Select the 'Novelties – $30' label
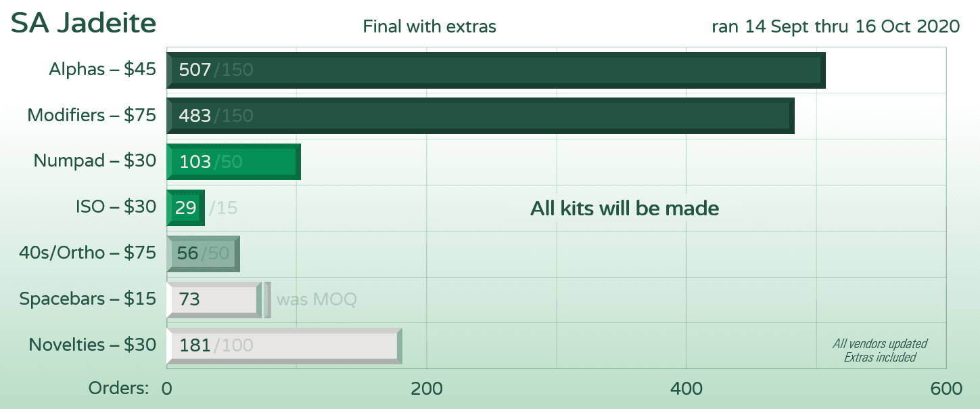This screenshot has height=409, width=980. click(x=93, y=345)
